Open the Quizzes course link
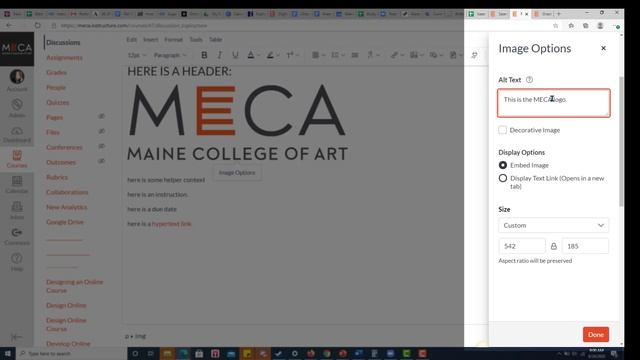640x360 pixels. (x=58, y=102)
